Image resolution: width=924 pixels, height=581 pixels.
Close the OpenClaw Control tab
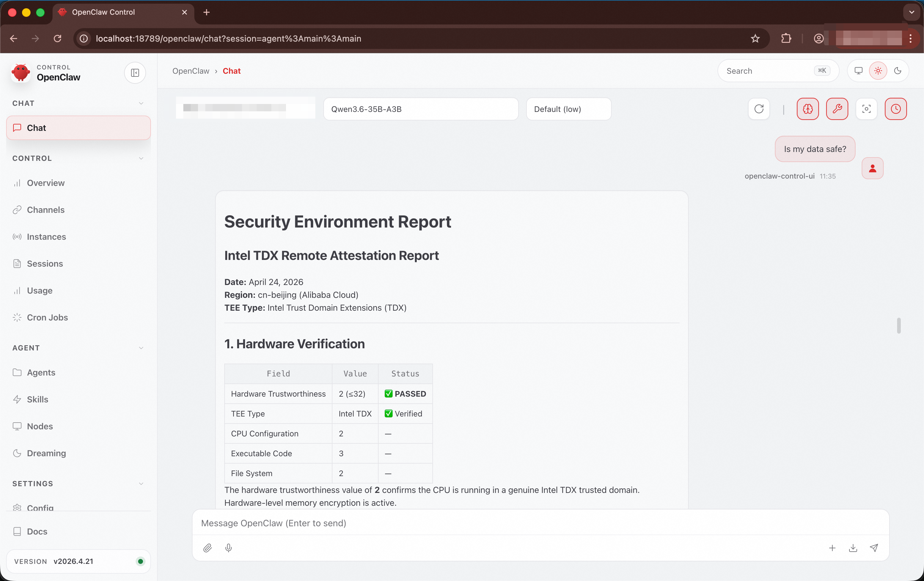[x=185, y=12]
